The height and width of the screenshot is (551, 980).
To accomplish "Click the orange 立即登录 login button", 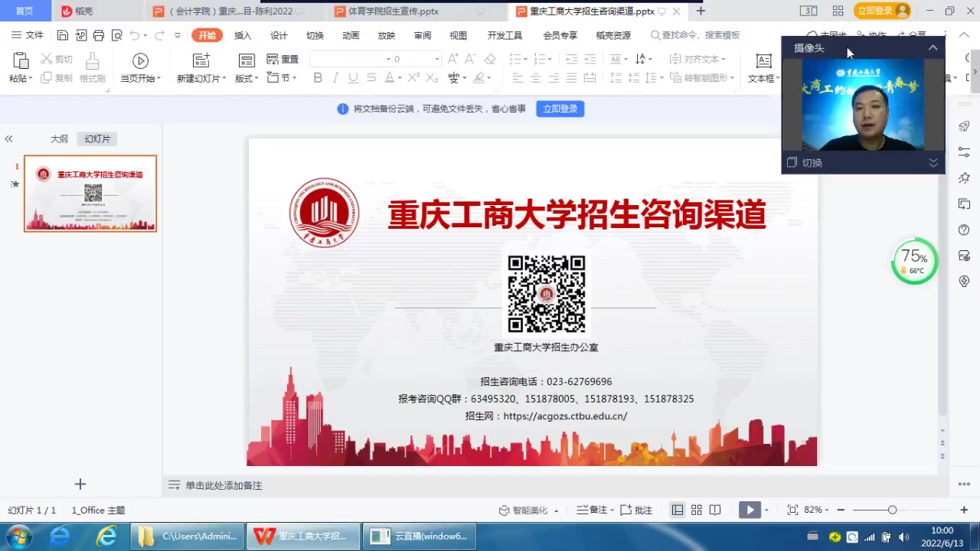I will coord(882,11).
